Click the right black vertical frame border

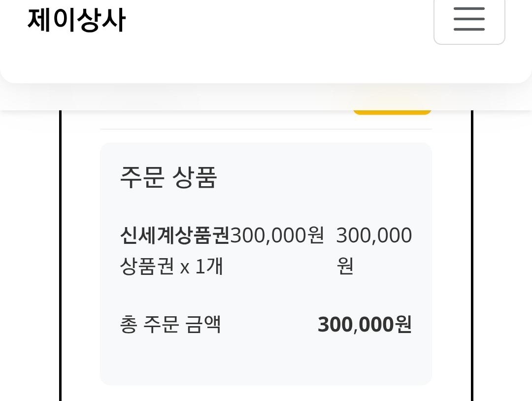[x=471, y=256]
